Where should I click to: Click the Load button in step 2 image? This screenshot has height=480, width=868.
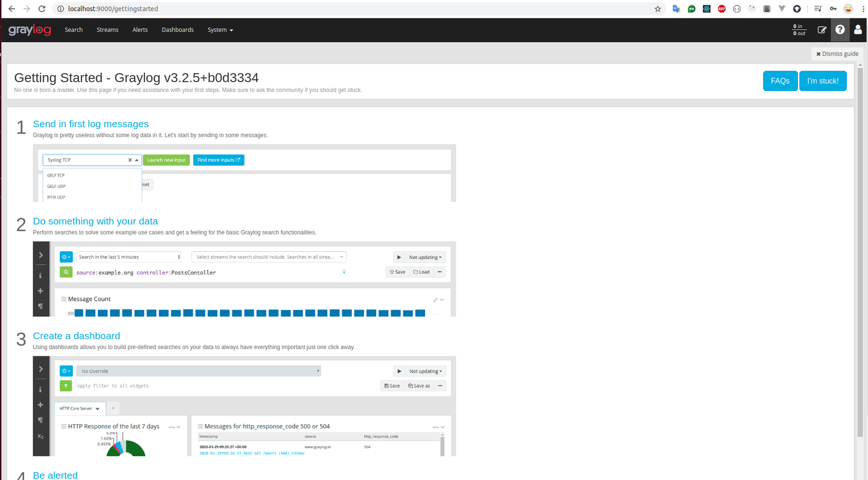pyautogui.click(x=421, y=272)
